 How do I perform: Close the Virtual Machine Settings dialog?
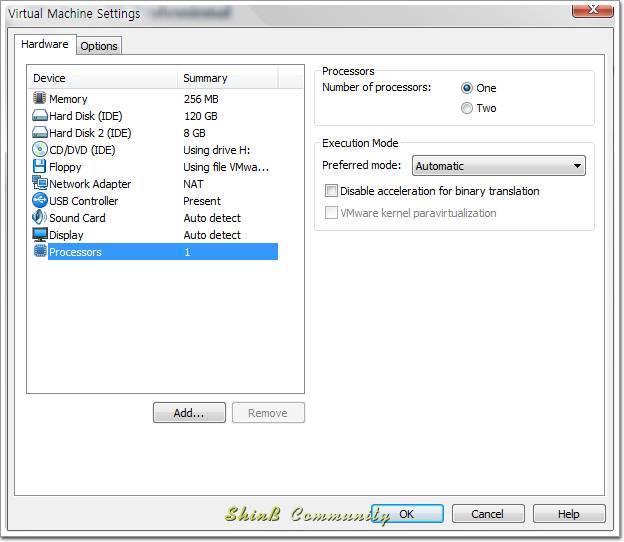point(593,9)
